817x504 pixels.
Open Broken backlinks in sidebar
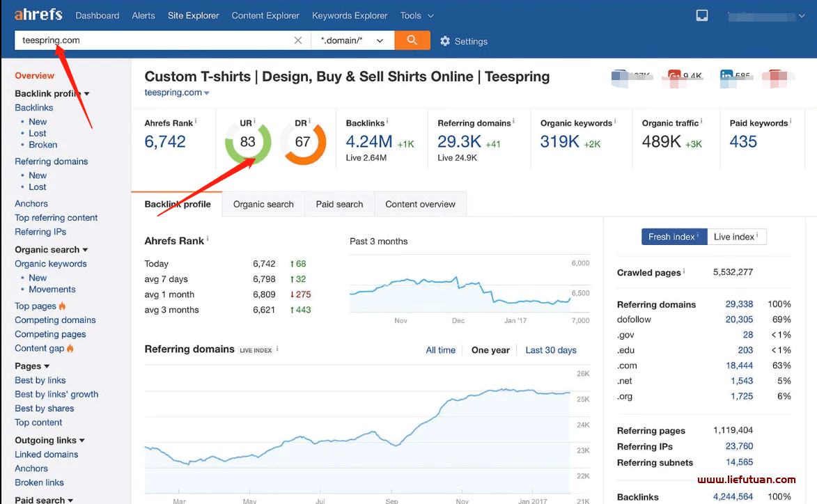[x=42, y=145]
